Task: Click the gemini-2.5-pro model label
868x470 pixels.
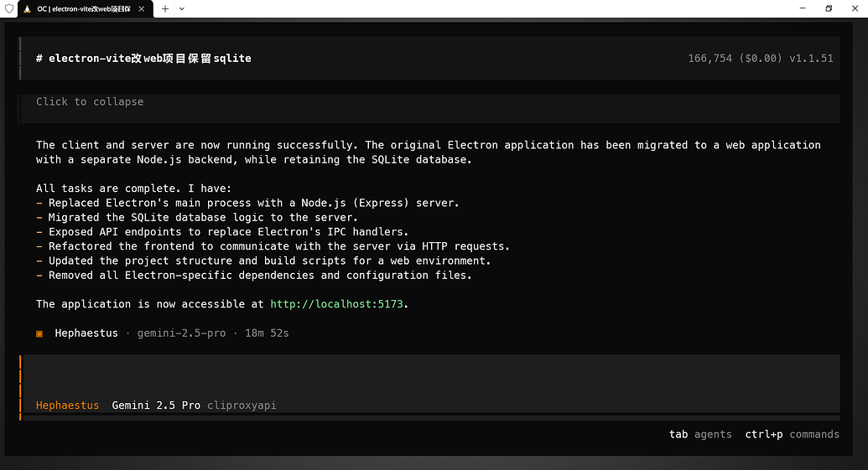Action: click(182, 333)
